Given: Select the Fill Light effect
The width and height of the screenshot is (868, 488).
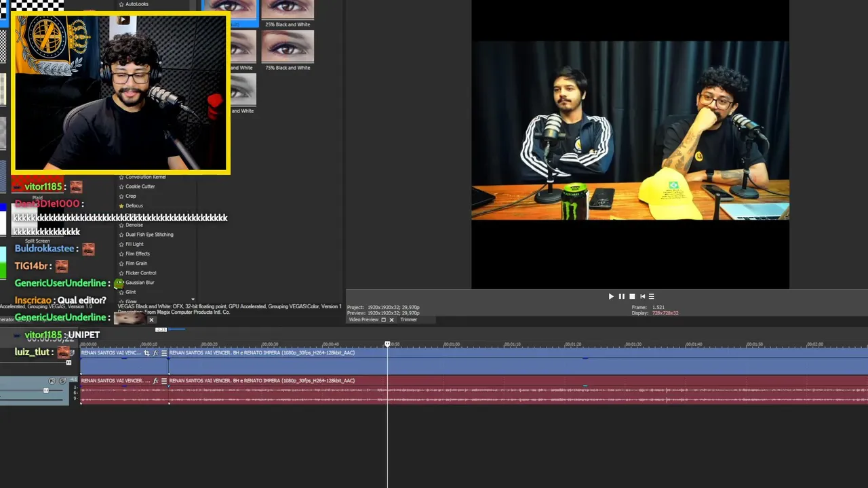Looking at the screenshot, I should point(134,244).
